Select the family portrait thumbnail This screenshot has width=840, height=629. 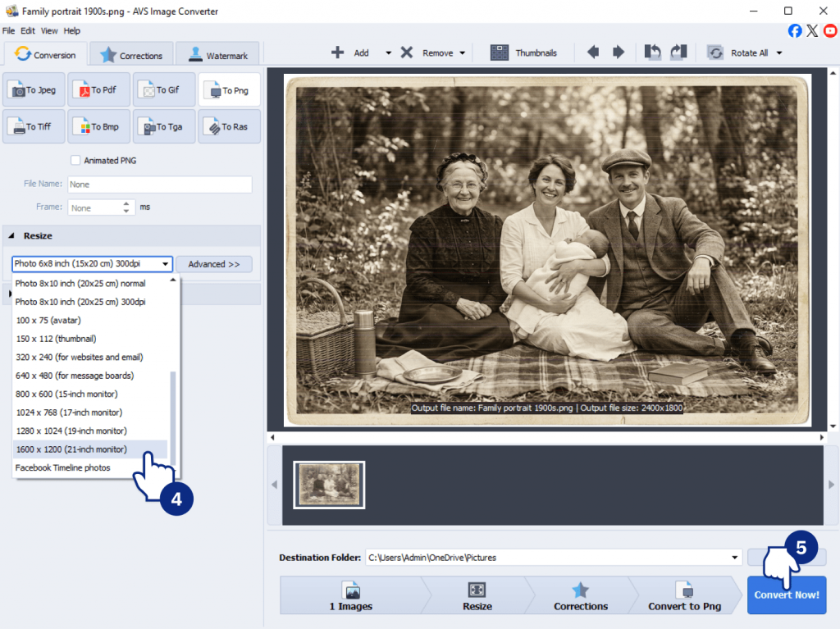(x=329, y=485)
